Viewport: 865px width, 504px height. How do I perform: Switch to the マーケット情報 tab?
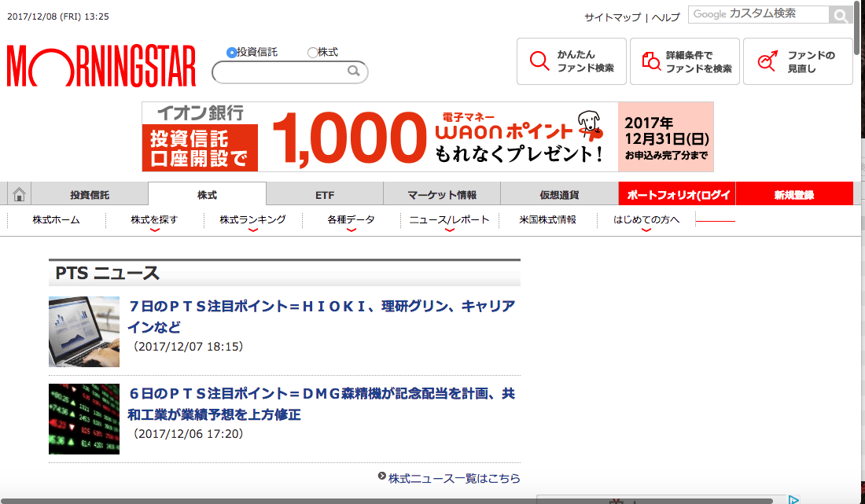(x=441, y=194)
